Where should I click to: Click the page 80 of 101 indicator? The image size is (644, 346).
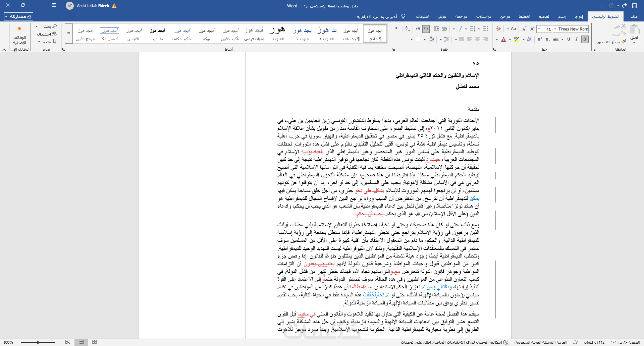[625, 342]
